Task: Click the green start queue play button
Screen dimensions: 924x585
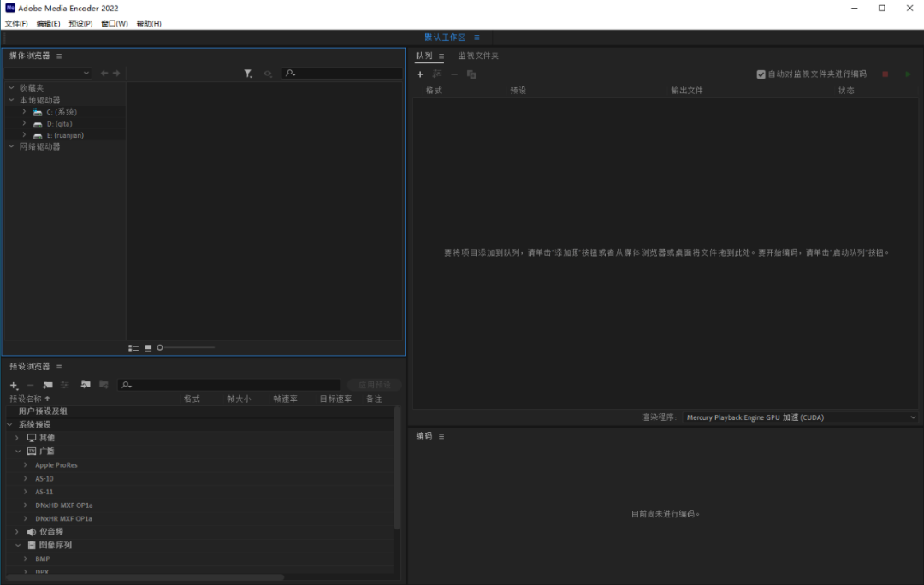Action: click(x=908, y=74)
